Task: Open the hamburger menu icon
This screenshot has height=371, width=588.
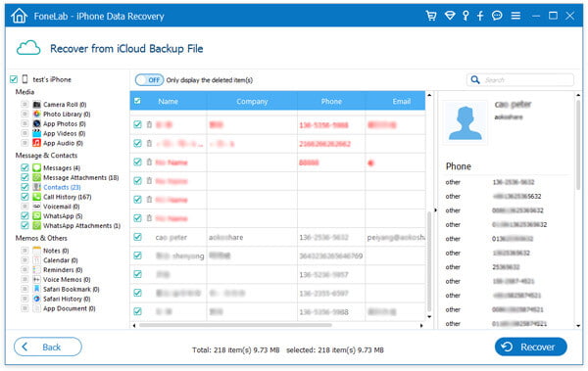Action: (x=515, y=16)
